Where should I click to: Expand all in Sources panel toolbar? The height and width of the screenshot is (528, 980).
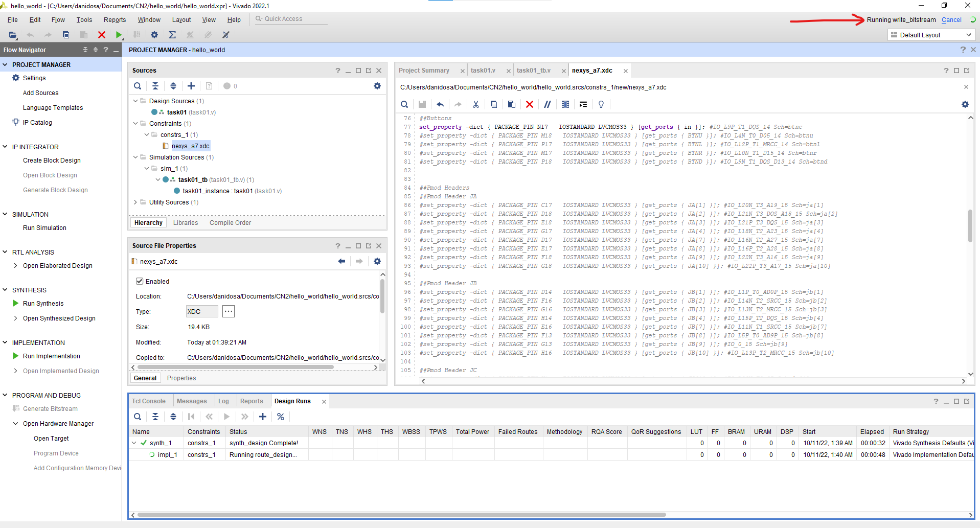[x=173, y=86]
